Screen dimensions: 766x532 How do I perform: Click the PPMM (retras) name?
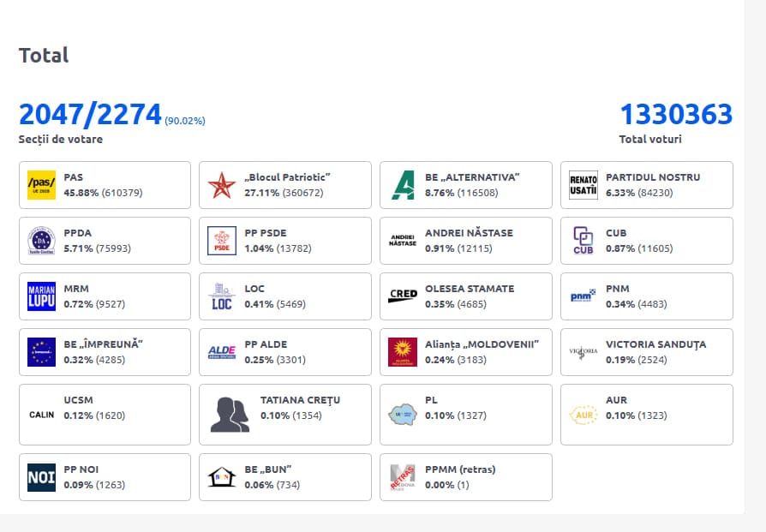pyautogui.click(x=460, y=469)
